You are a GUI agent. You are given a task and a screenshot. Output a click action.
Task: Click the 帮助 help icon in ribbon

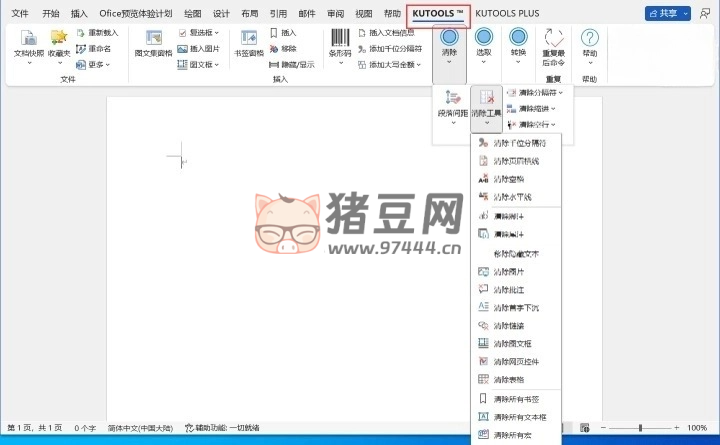tap(590, 42)
